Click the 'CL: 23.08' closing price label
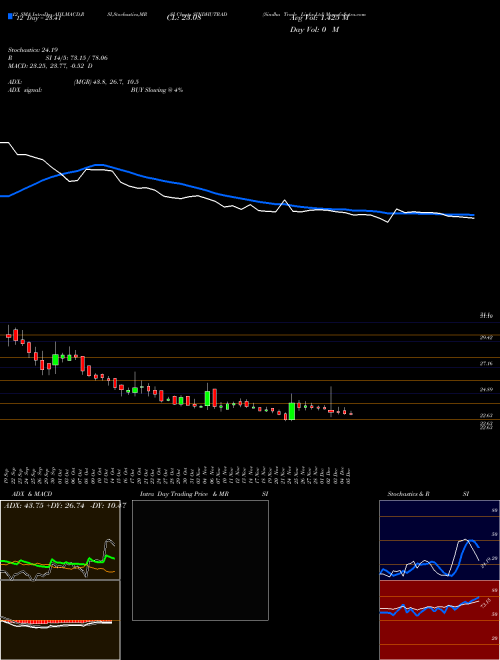This screenshot has height=660, width=500. click(184, 18)
